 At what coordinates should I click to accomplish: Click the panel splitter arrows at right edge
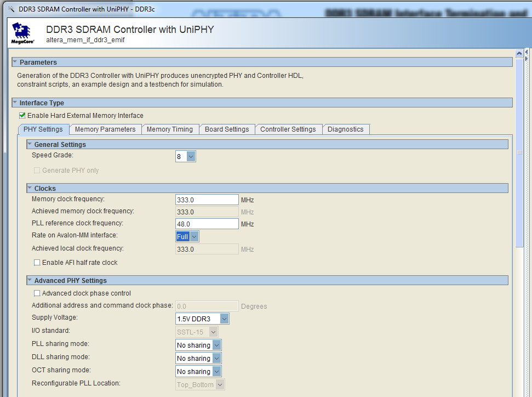526,55
